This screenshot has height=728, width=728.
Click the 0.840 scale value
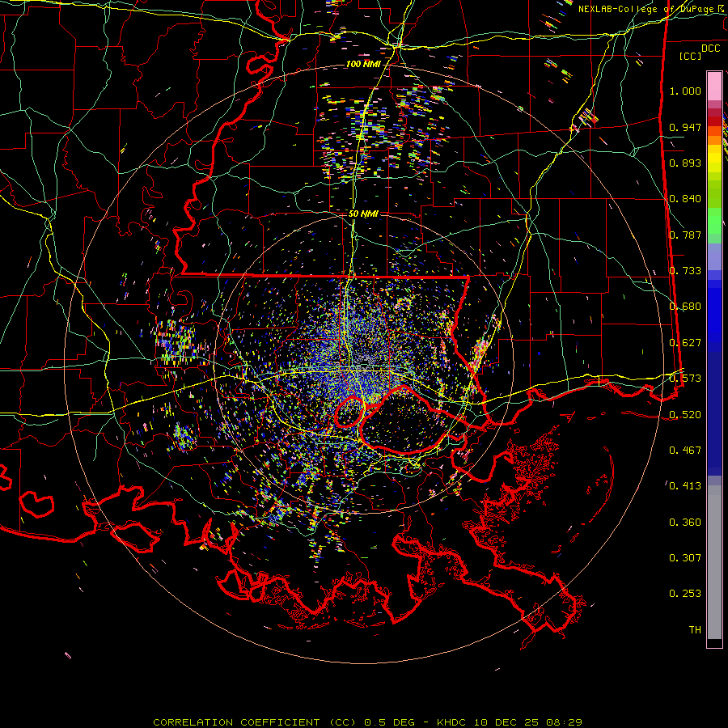(685, 199)
